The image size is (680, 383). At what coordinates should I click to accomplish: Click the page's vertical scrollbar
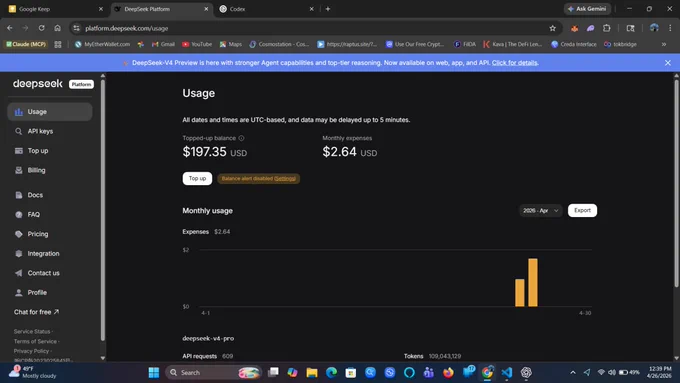coord(676,183)
